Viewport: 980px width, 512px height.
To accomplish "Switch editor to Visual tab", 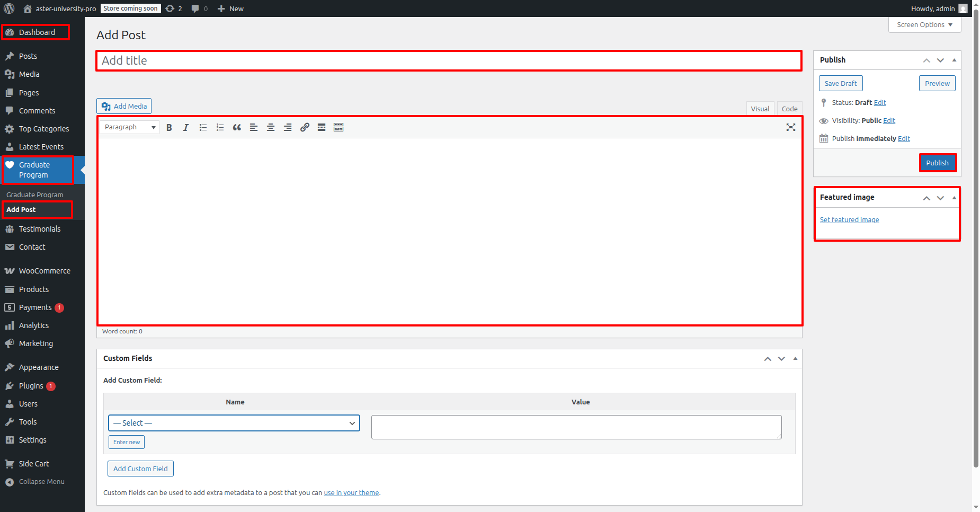I will (760, 109).
